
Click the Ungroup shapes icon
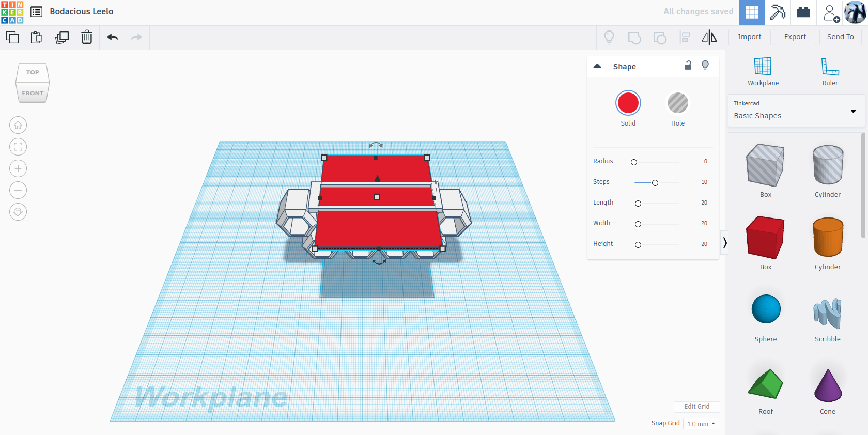660,37
